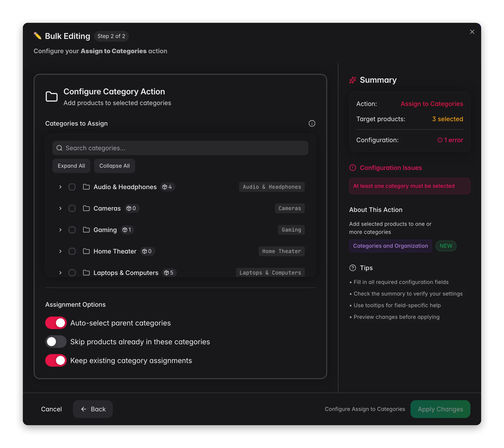
Task: Click the alert icon beside Configuration Issues
Action: (x=353, y=168)
